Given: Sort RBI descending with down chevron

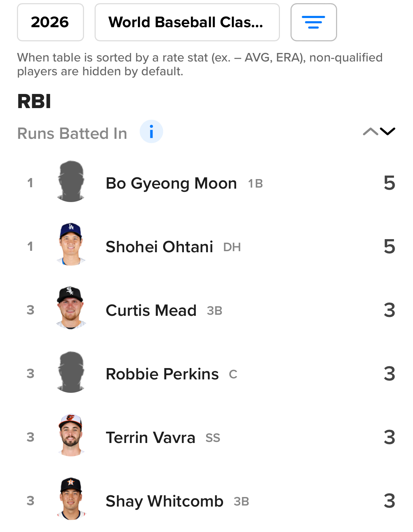Looking at the screenshot, I should [x=388, y=132].
